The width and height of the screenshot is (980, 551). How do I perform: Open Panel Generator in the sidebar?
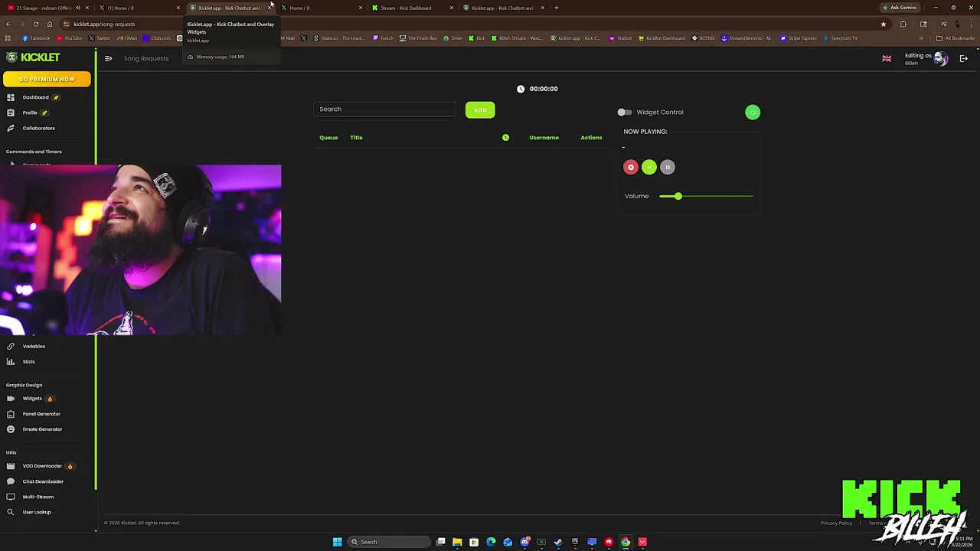tap(41, 414)
